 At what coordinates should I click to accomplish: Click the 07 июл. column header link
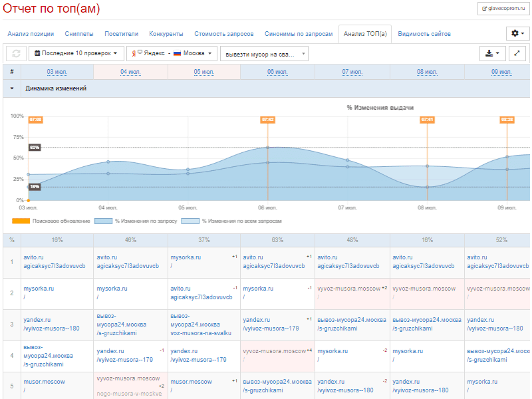point(352,72)
